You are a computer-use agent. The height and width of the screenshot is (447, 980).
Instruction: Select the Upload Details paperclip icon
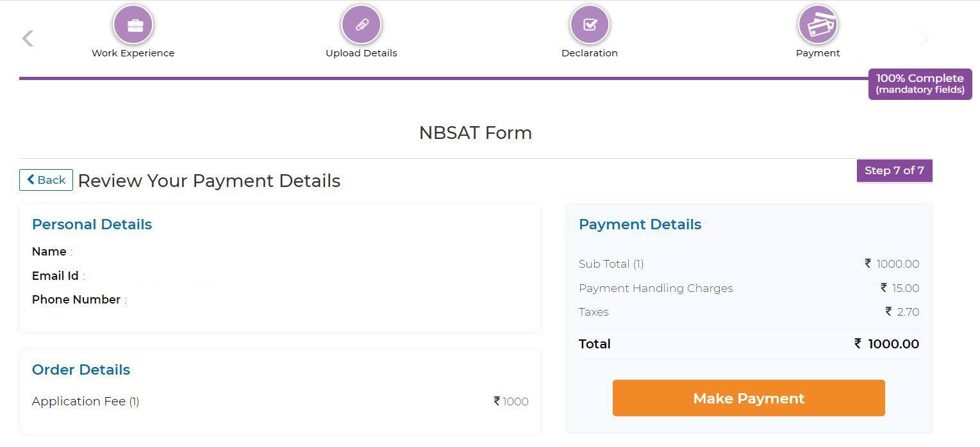tap(361, 24)
